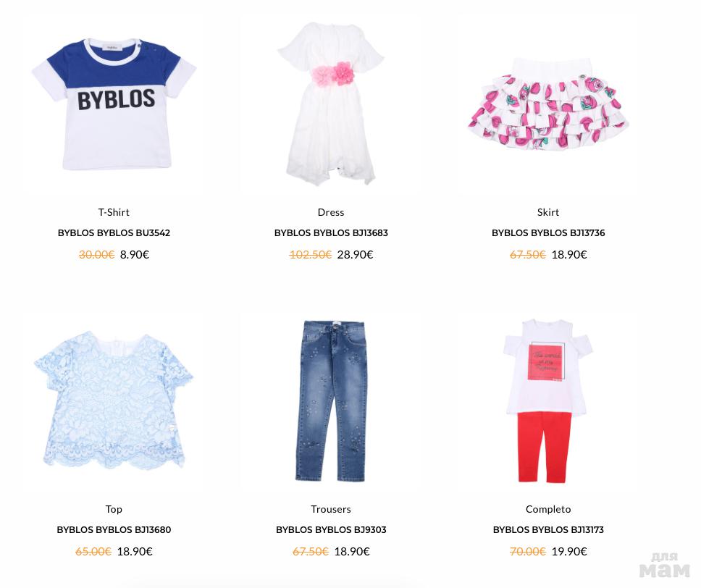Select the Skirt category label
701x588 pixels.
[x=548, y=212]
